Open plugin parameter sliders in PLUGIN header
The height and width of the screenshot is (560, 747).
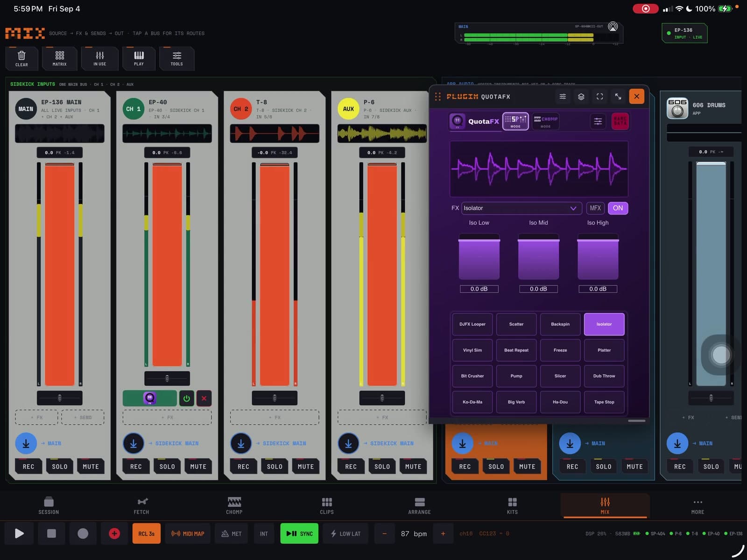[563, 97]
